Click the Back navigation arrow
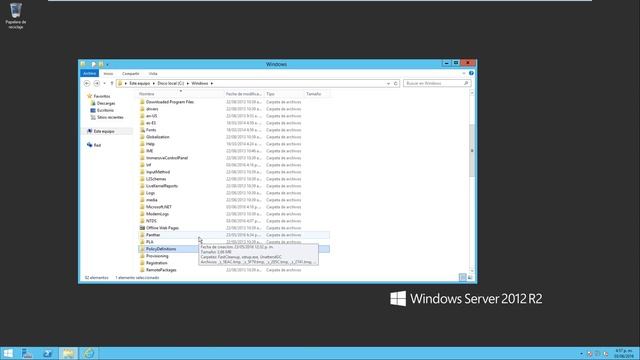 click(x=87, y=83)
